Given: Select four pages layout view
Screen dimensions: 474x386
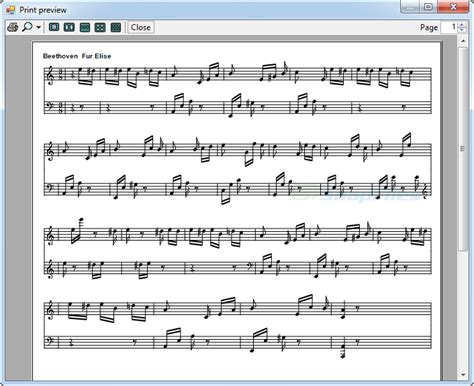Looking at the screenshot, I should (x=100, y=27).
